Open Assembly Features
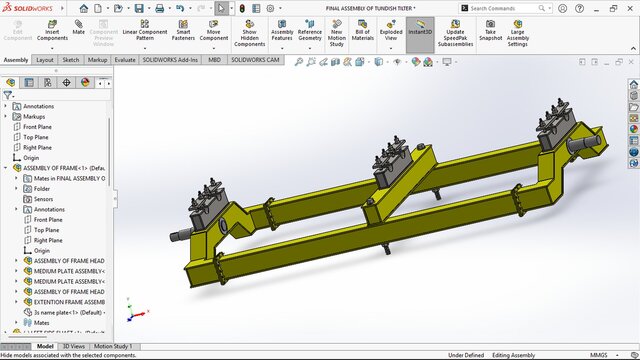 (282, 31)
